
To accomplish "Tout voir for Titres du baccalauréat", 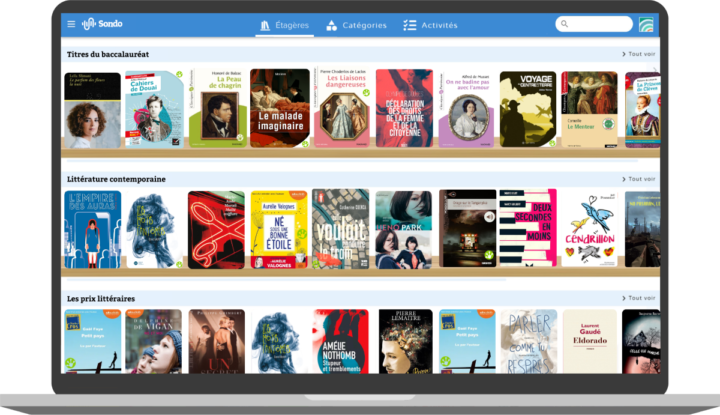I will (638, 54).
